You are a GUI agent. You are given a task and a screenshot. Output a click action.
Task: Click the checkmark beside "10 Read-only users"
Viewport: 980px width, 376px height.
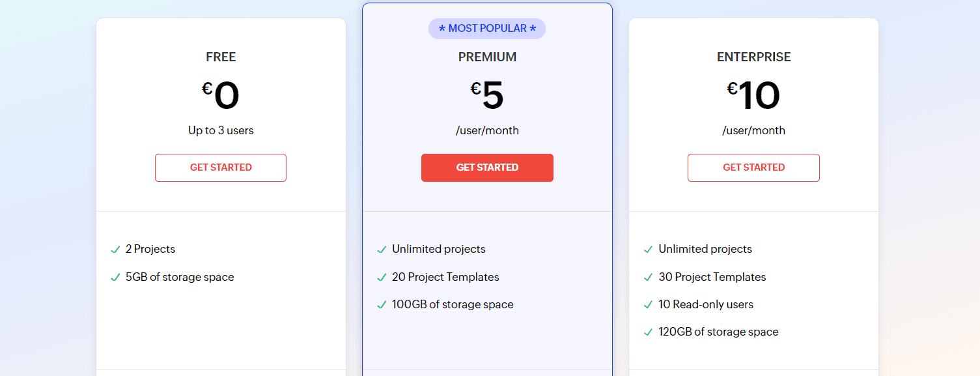tap(647, 304)
